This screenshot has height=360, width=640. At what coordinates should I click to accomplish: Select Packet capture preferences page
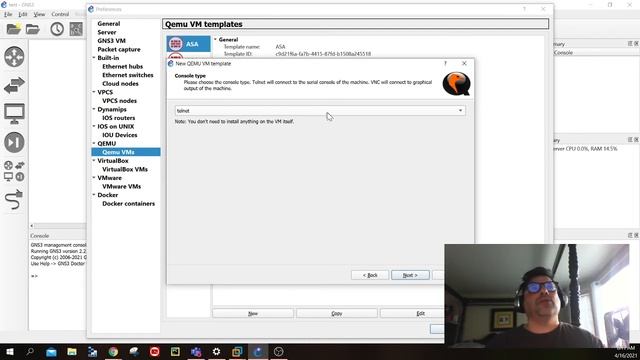click(119, 49)
